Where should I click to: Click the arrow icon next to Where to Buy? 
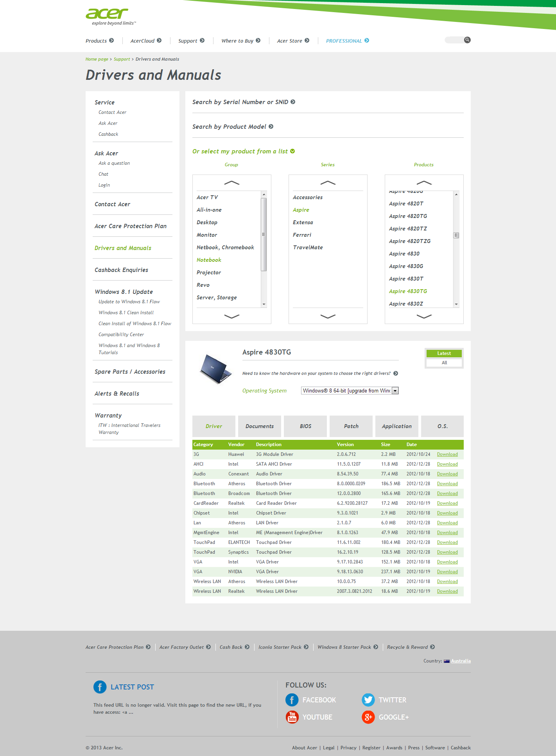(258, 40)
